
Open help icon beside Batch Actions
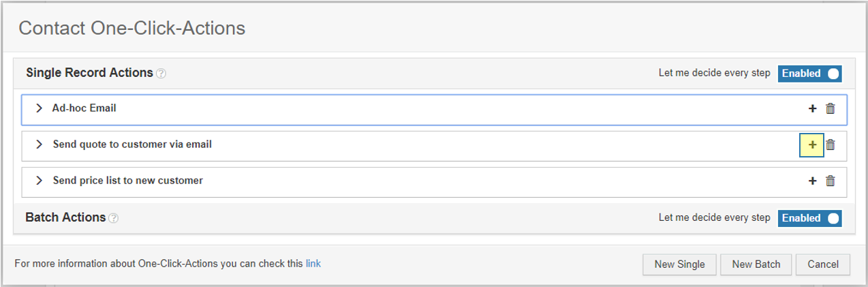tap(114, 218)
